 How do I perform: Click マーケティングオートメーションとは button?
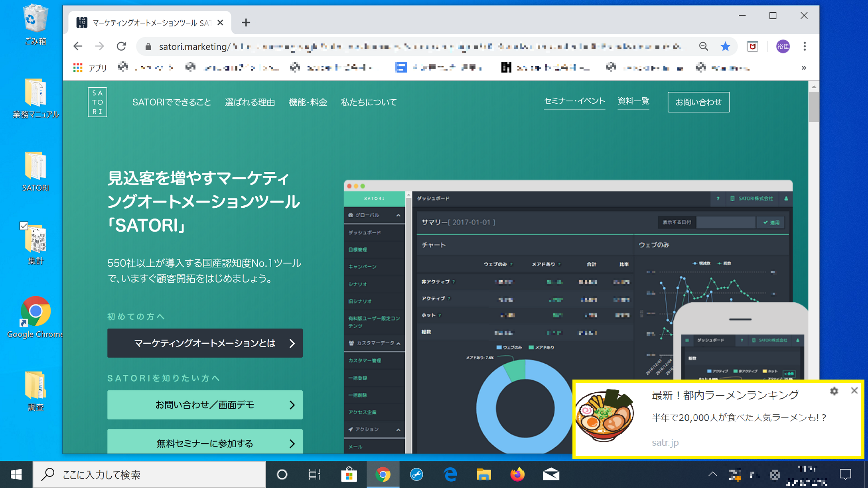tap(205, 343)
